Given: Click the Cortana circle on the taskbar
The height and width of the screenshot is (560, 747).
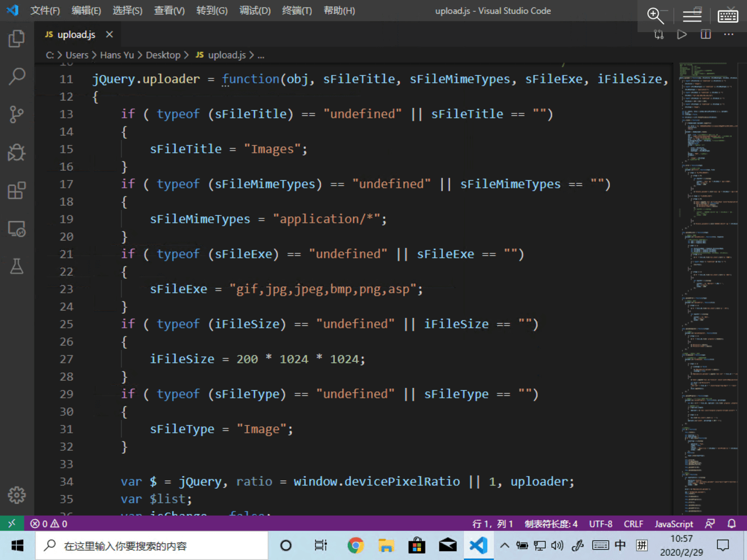Looking at the screenshot, I should click(286, 545).
